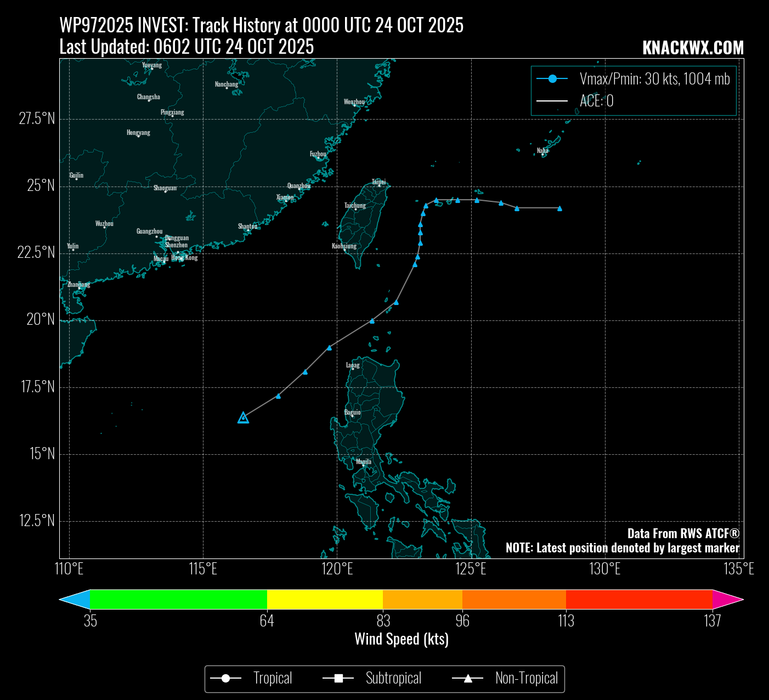
Task: Click the 'Wind Speed (kts)' colorbar title
Action: pyautogui.click(x=402, y=639)
